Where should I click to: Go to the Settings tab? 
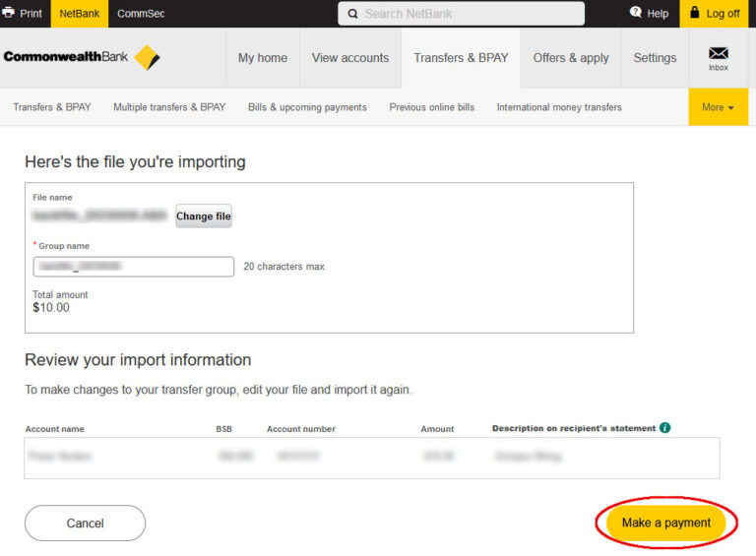[x=655, y=58]
